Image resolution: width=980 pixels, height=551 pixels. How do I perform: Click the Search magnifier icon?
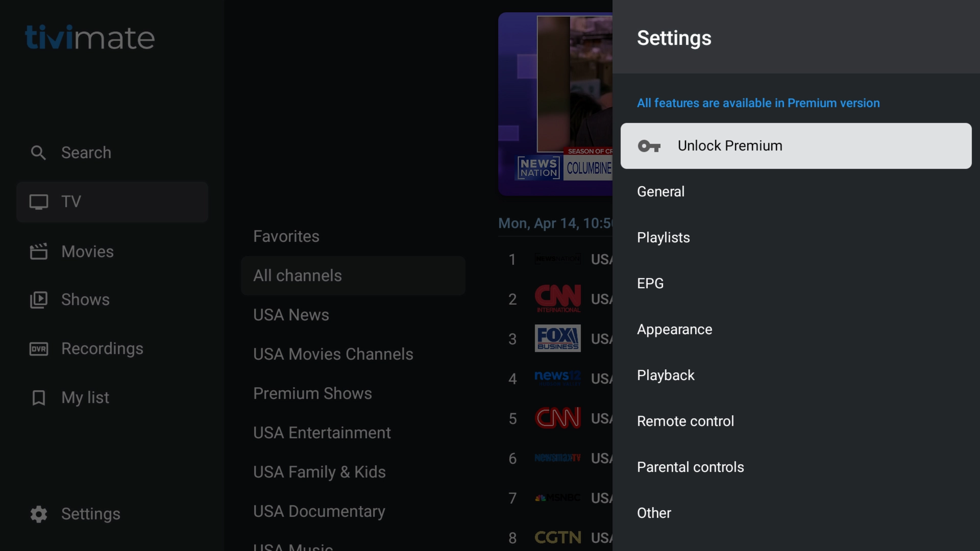(x=38, y=153)
